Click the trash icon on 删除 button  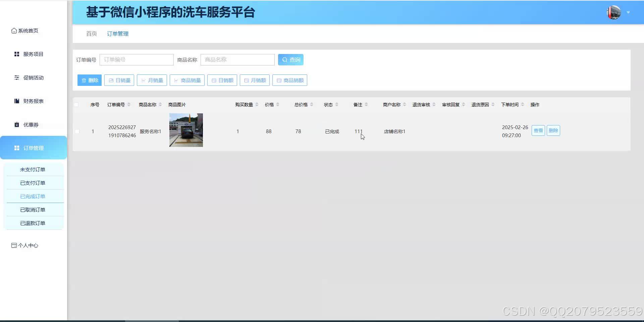pos(84,80)
